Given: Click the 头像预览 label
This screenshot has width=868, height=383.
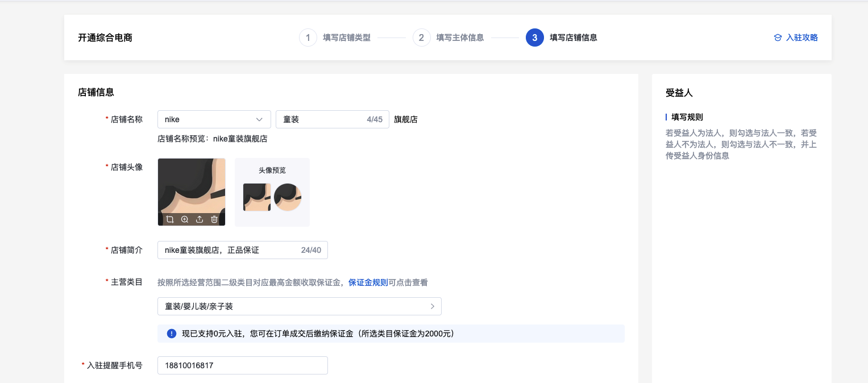Looking at the screenshot, I should click(x=272, y=170).
